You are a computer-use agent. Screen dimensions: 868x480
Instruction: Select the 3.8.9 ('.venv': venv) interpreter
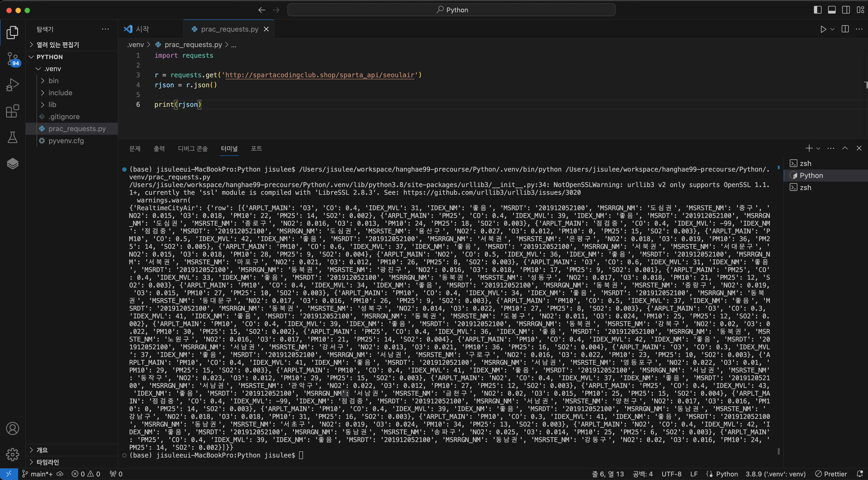776,474
